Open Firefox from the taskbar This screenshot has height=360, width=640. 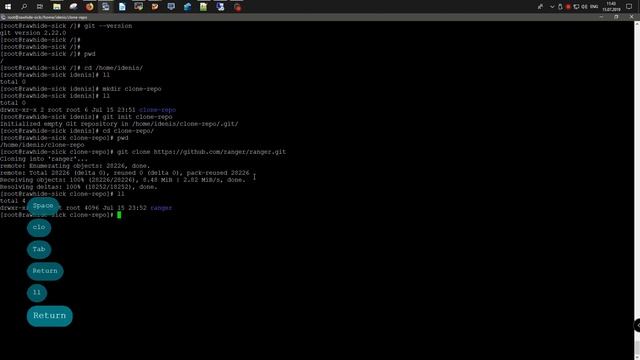90,7
